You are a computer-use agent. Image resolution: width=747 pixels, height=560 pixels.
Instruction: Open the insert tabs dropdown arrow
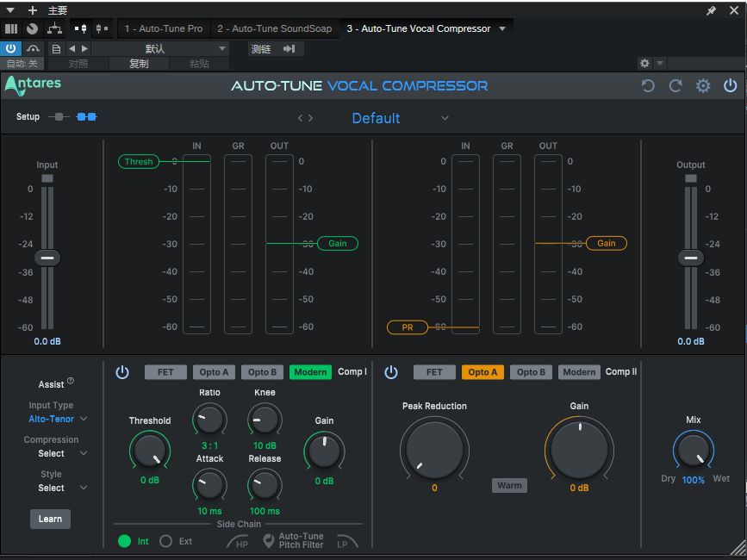pyautogui.click(x=502, y=28)
